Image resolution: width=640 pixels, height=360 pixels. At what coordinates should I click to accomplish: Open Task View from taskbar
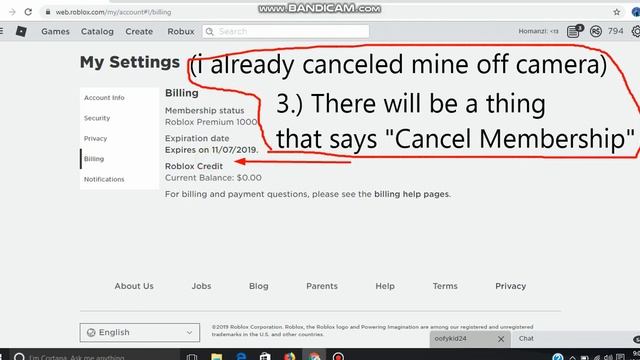pyautogui.click(x=192, y=357)
